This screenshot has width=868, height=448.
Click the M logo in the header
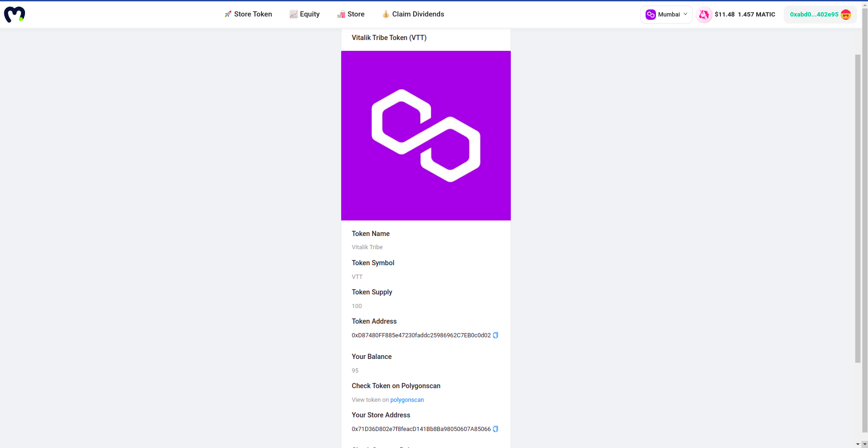click(x=15, y=14)
